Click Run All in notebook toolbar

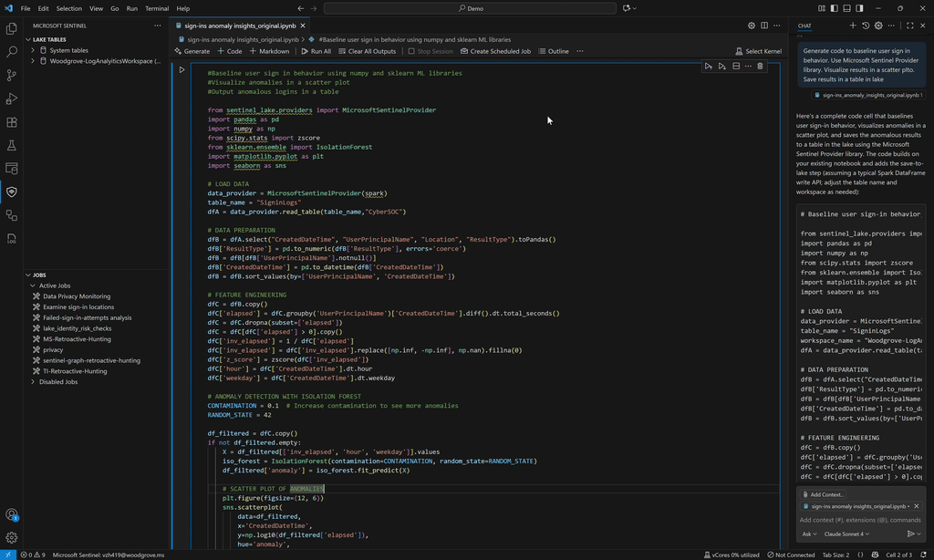point(315,51)
